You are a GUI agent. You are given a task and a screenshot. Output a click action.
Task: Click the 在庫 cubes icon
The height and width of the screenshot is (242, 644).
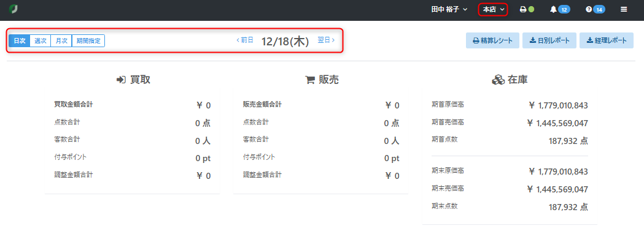[499, 80]
